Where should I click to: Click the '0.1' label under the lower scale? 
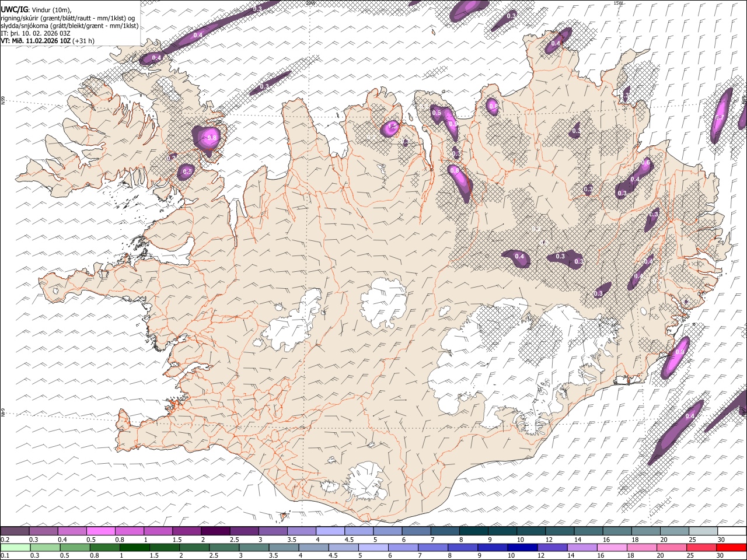pos(5,556)
